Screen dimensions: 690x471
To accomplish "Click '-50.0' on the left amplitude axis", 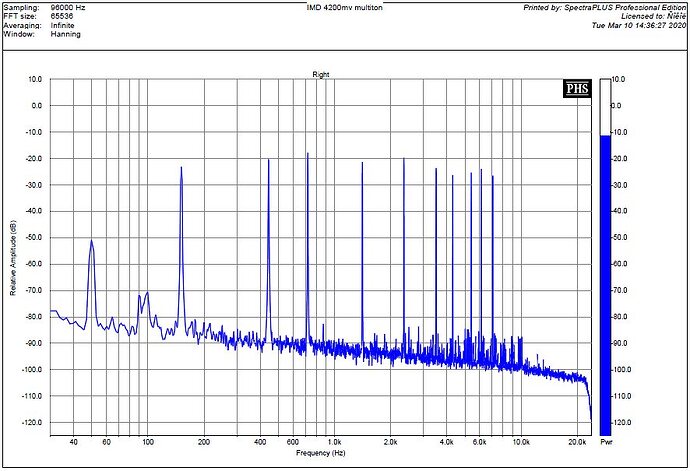I will coord(33,237).
